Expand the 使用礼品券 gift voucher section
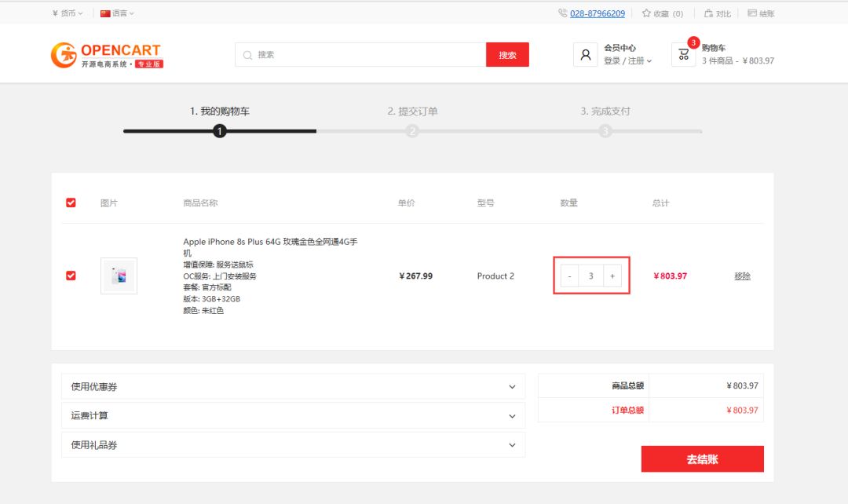This screenshot has width=848, height=504. [293, 445]
